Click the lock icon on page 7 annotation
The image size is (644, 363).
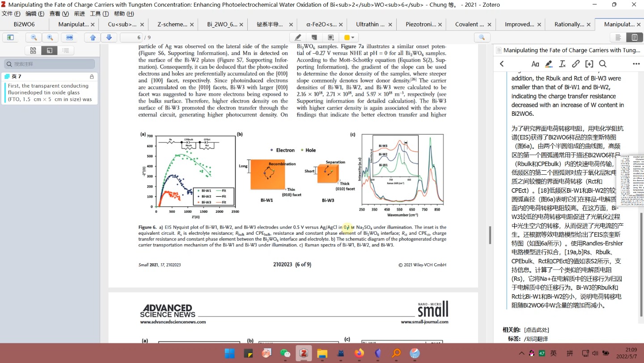(x=92, y=76)
